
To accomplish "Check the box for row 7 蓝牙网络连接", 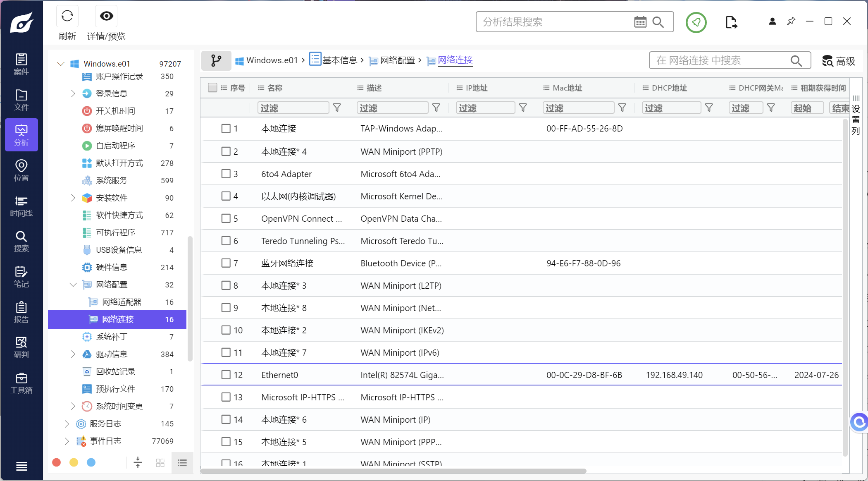I will pos(226,263).
